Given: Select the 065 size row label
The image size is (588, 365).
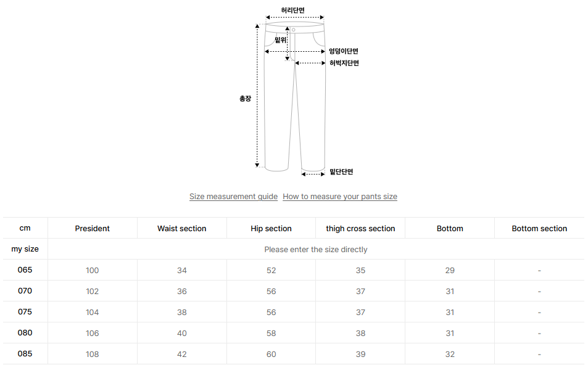Looking at the screenshot, I should (x=25, y=270).
